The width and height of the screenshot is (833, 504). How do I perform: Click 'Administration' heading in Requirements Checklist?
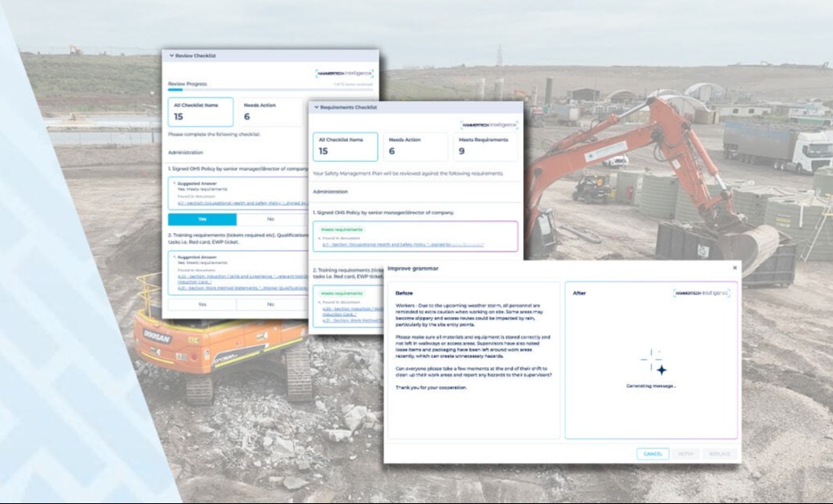click(x=330, y=192)
